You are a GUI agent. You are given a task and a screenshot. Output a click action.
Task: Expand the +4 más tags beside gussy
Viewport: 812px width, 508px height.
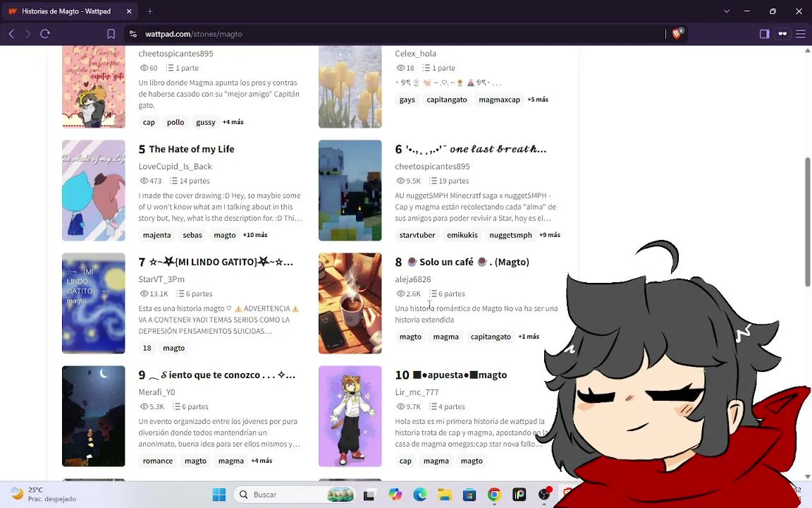(x=233, y=122)
